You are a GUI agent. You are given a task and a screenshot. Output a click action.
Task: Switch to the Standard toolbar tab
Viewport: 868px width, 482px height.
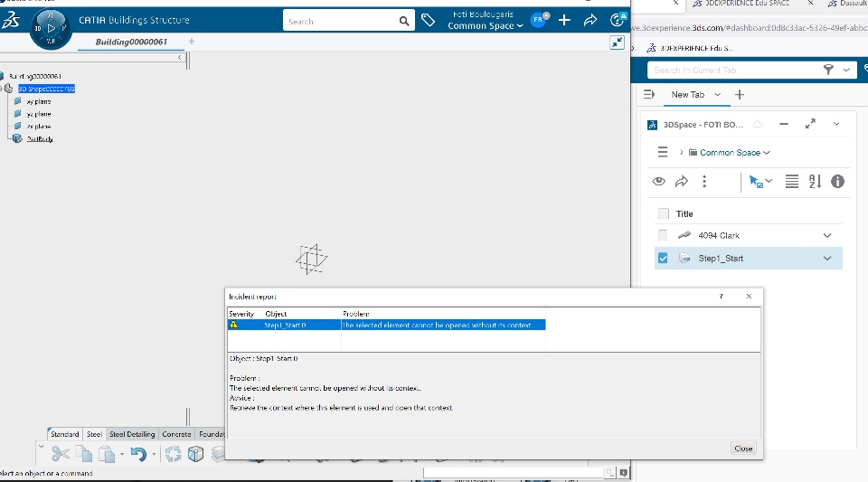coord(65,434)
